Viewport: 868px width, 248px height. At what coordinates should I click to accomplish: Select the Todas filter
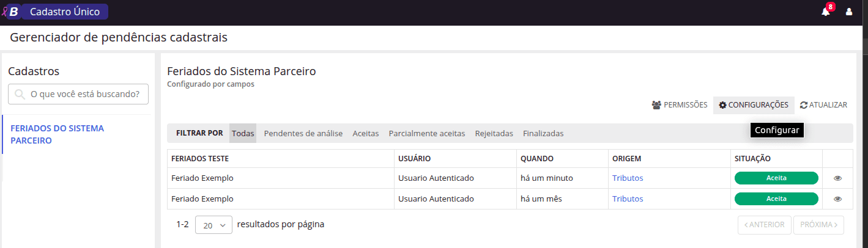click(x=243, y=133)
